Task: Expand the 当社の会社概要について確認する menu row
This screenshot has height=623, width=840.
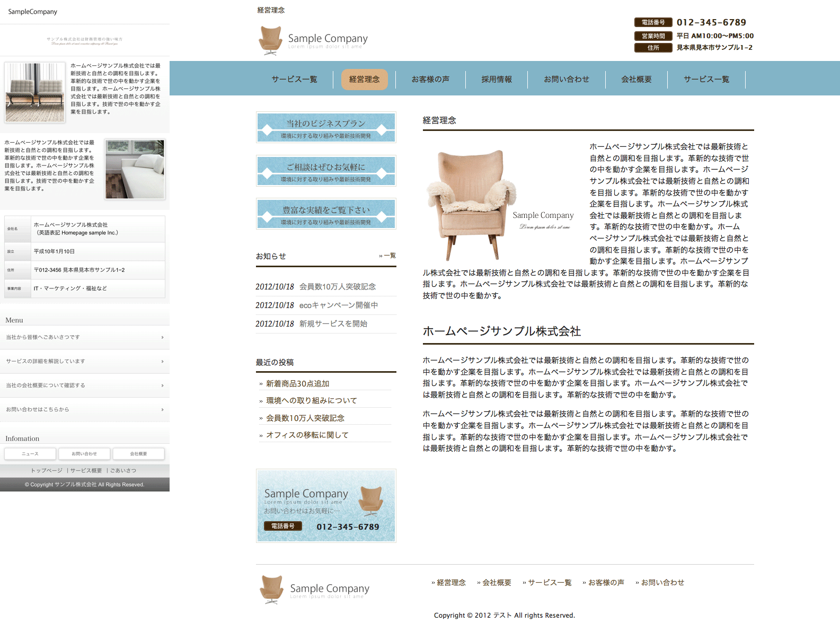Action: pos(85,385)
